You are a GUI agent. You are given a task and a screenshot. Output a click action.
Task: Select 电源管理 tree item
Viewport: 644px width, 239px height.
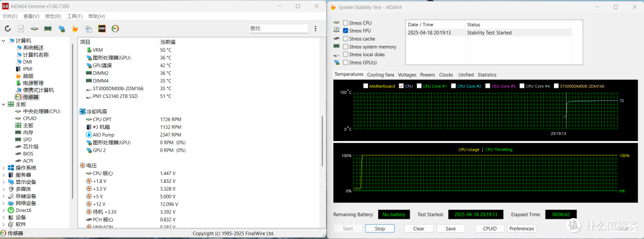(x=33, y=82)
